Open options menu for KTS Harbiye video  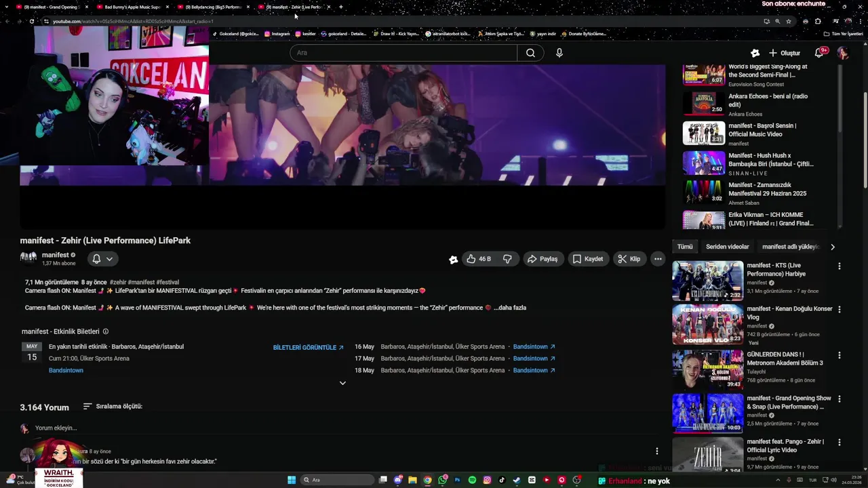pos(839,266)
